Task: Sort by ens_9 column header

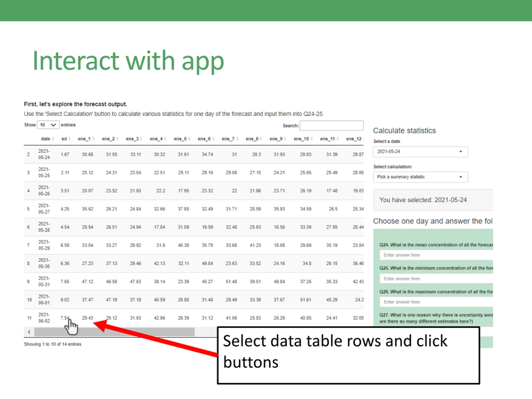Action: click(x=278, y=139)
